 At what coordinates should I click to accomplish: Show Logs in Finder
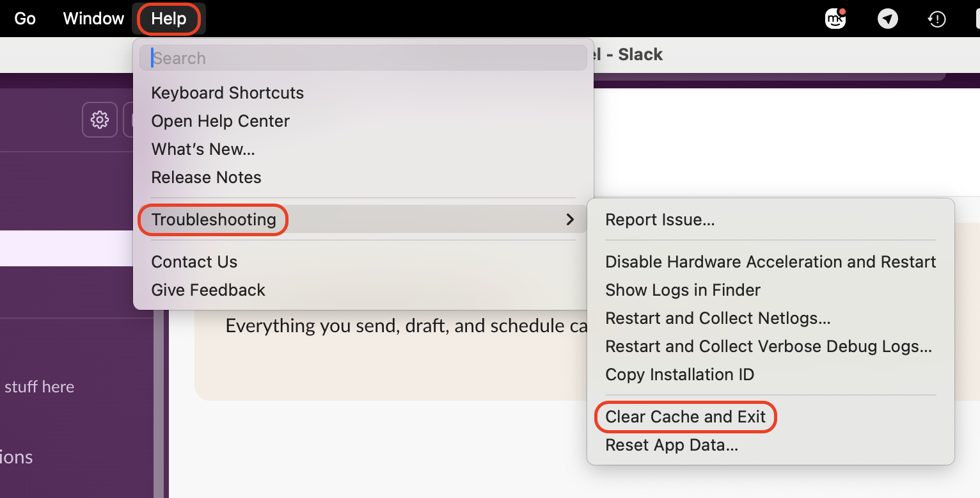pyautogui.click(x=683, y=289)
